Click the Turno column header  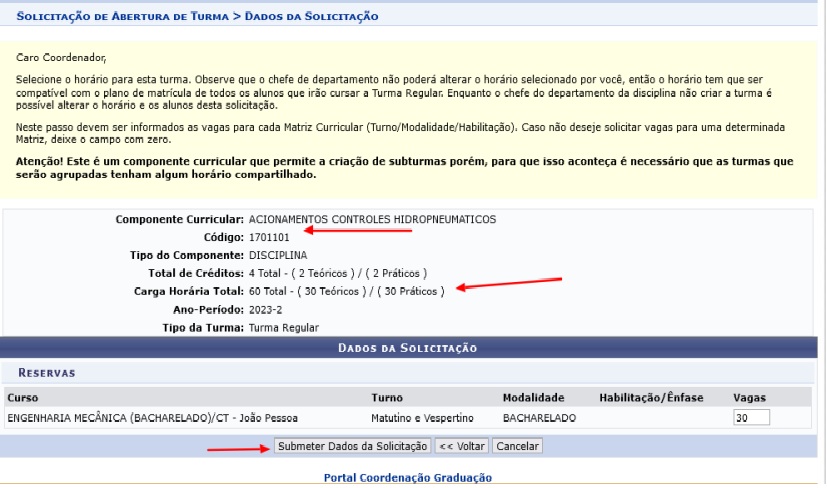point(387,398)
